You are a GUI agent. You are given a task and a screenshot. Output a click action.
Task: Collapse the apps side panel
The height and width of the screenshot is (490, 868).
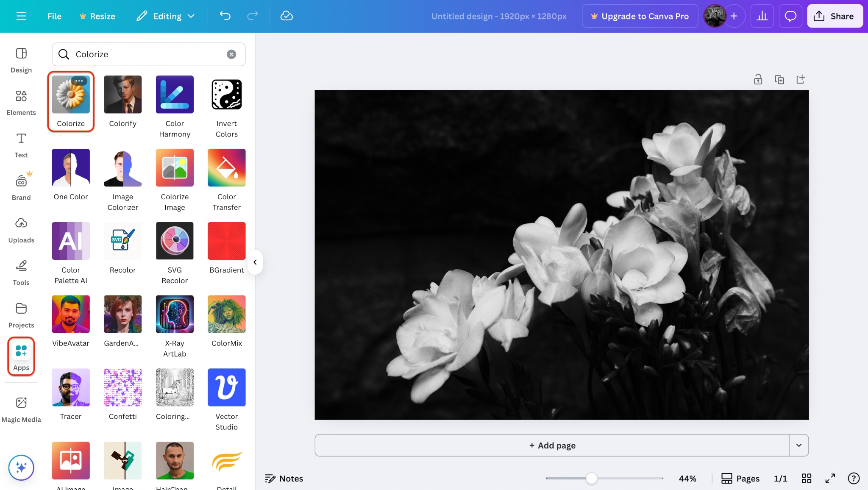pyautogui.click(x=255, y=262)
